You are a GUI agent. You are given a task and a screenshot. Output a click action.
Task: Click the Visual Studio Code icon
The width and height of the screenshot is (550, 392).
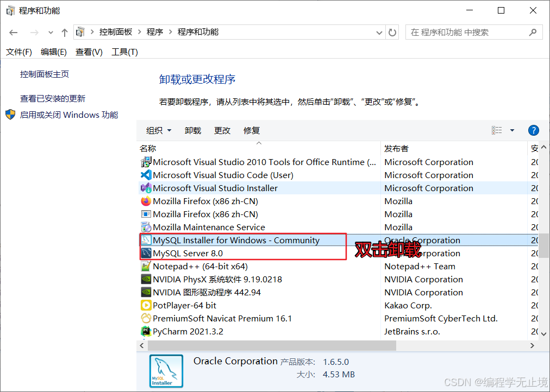pyautogui.click(x=146, y=175)
